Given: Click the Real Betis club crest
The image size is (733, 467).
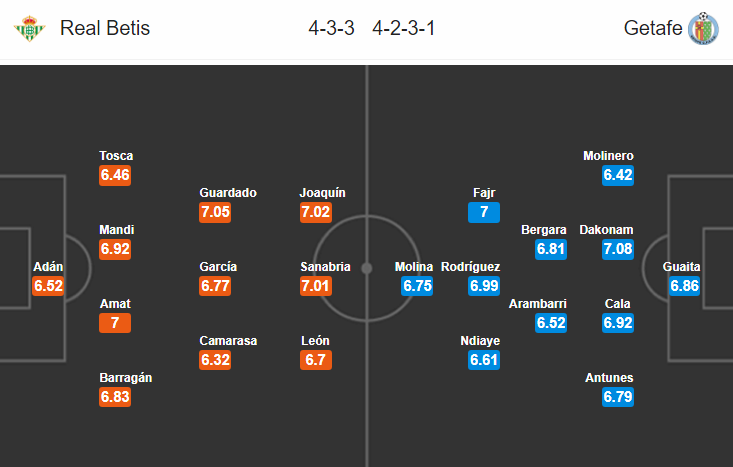Looking at the screenshot, I should 29,29.
